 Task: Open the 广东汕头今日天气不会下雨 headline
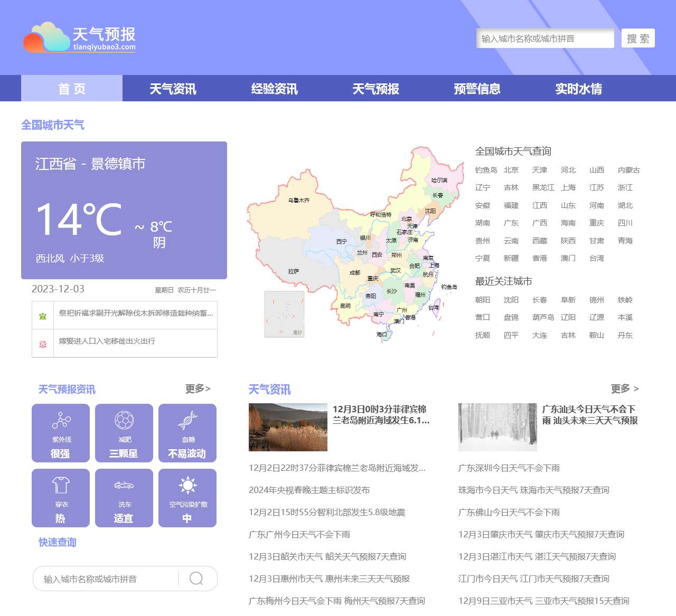590,415
